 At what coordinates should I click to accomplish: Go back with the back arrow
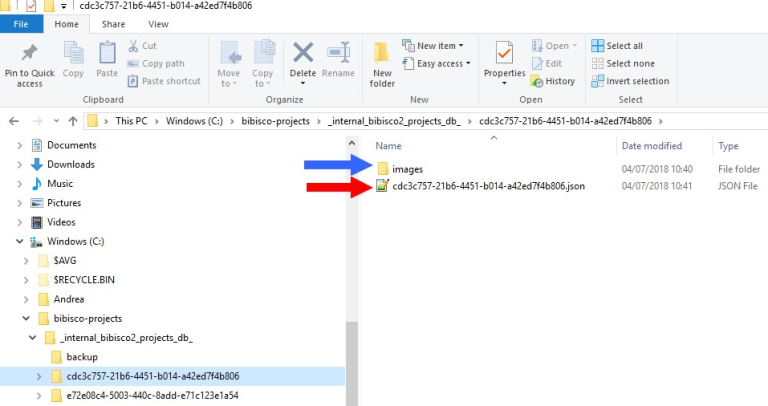coord(14,121)
